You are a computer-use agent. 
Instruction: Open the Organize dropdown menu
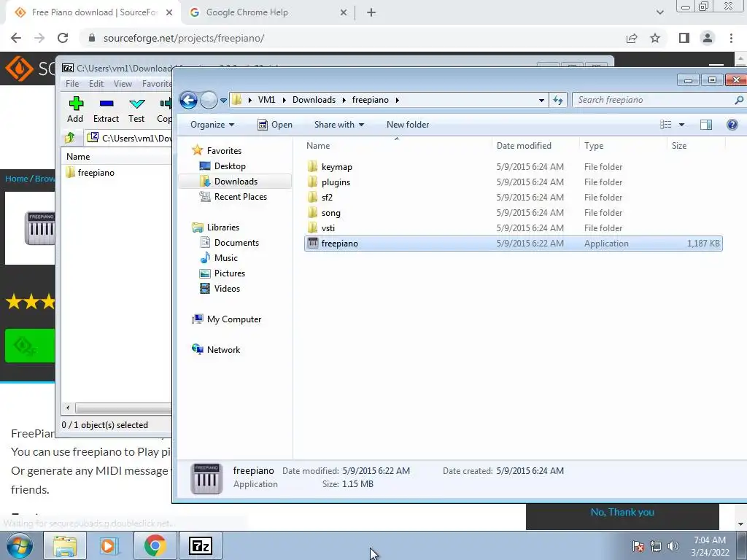click(212, 125)
